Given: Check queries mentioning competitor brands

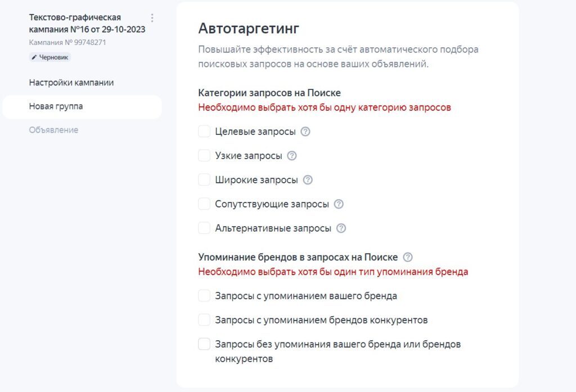Looking at the screenshot, I should 204,320.
